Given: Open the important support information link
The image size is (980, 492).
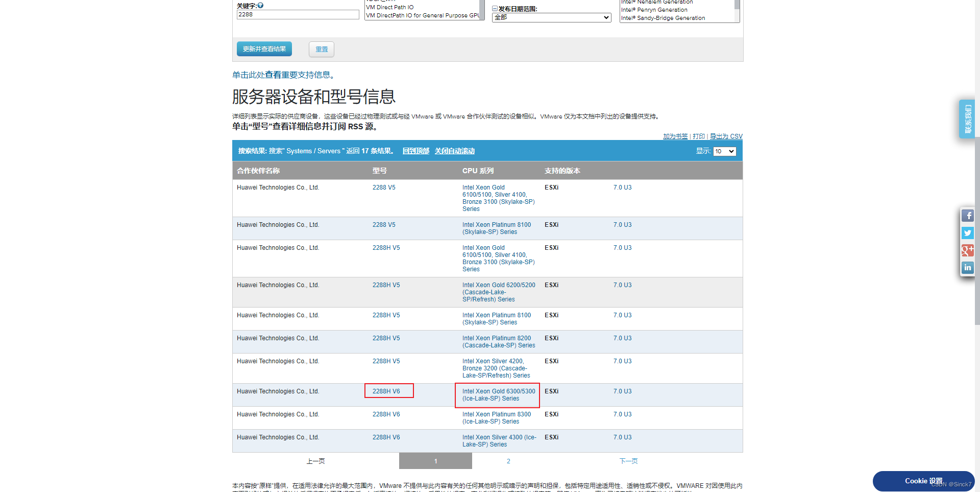Looking at the screenshot, I should [x=283, y=75].
